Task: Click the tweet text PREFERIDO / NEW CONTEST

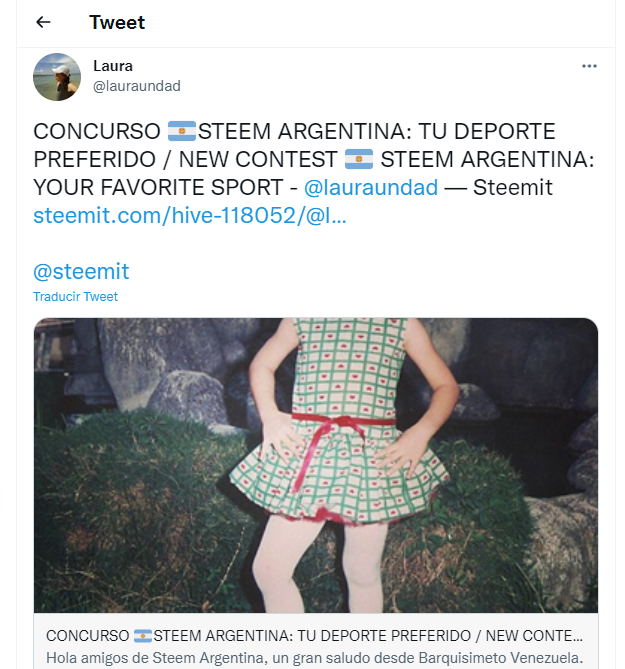Action: tap(185, 159)
